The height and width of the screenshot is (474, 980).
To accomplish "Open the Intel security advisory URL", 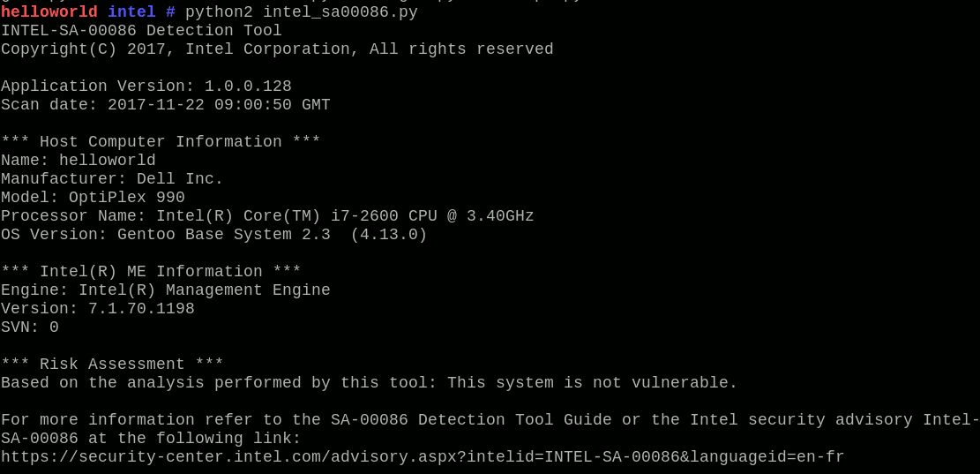I will coord(423,457).
